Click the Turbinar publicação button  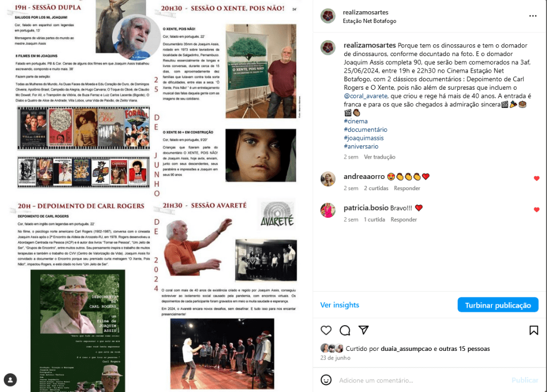pos(498,305)
